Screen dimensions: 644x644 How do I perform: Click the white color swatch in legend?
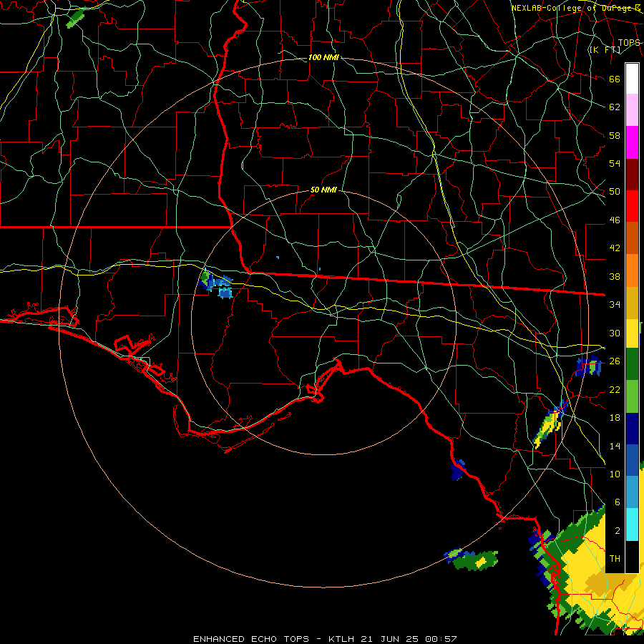point(632,79)
